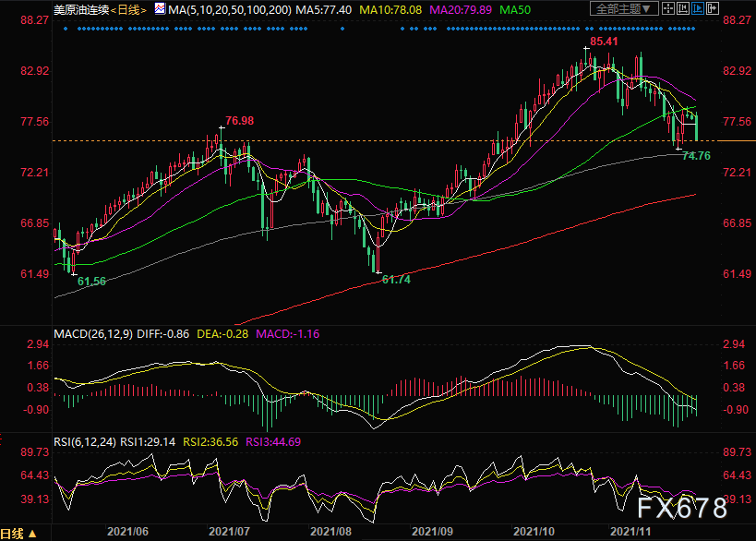Select the MACD(26,12,9) indicator label
This screenshot has height=541, width=756.
pos(93,333)
